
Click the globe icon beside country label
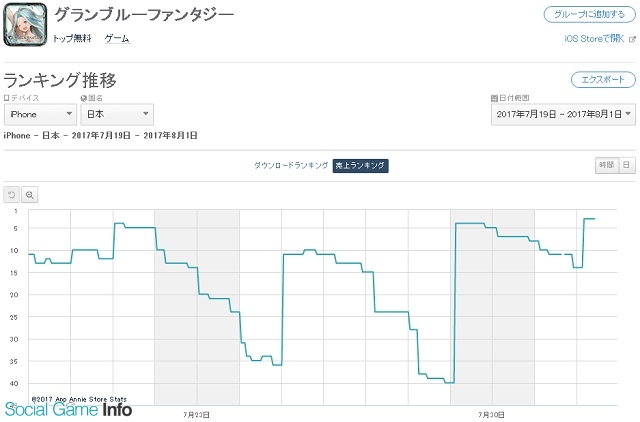coord(84,98)
